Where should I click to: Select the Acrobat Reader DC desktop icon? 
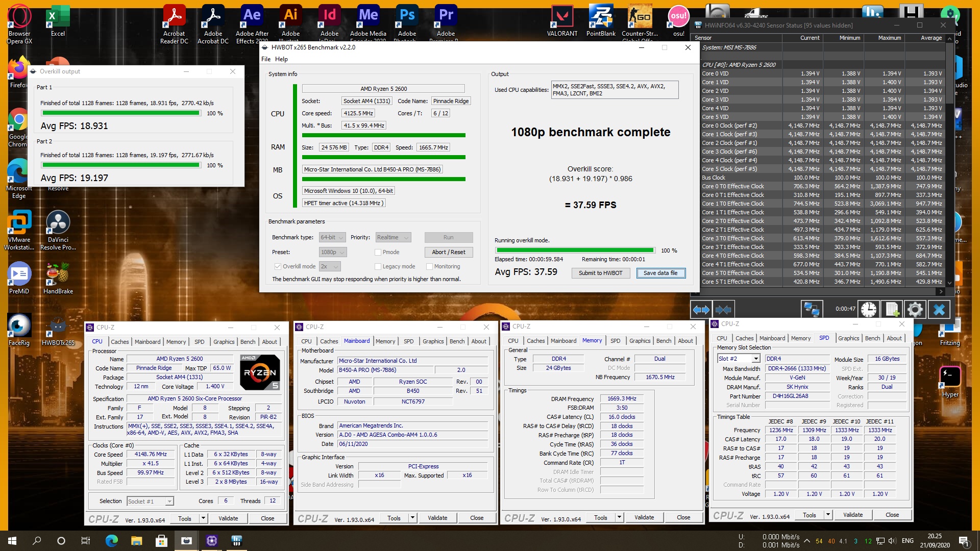click(174, 24)
